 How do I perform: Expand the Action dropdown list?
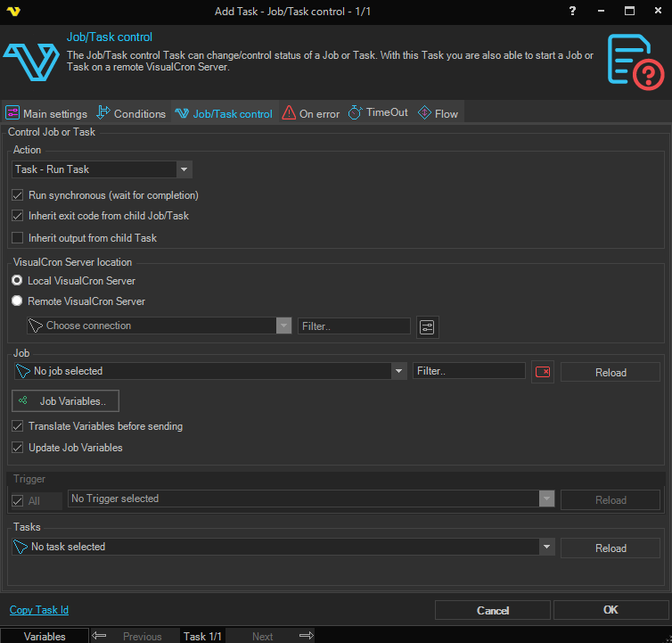(184, 169)
